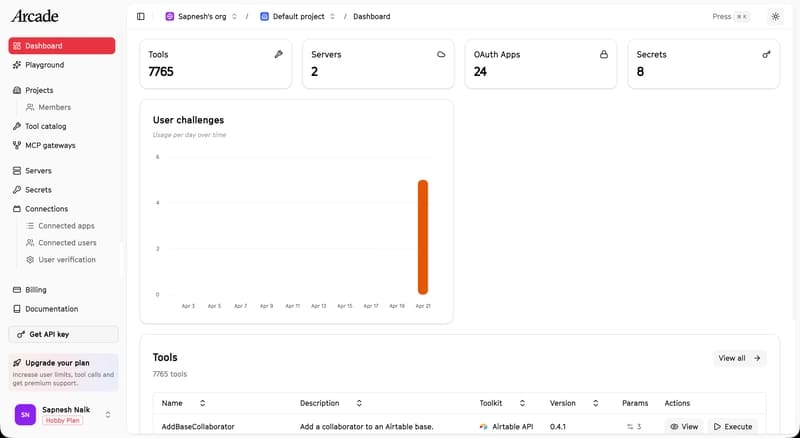The width and height of the screenshot is (800, 438).
Task: View the AddBaseCollaborator tool details
Action: (x=684, y=426)
